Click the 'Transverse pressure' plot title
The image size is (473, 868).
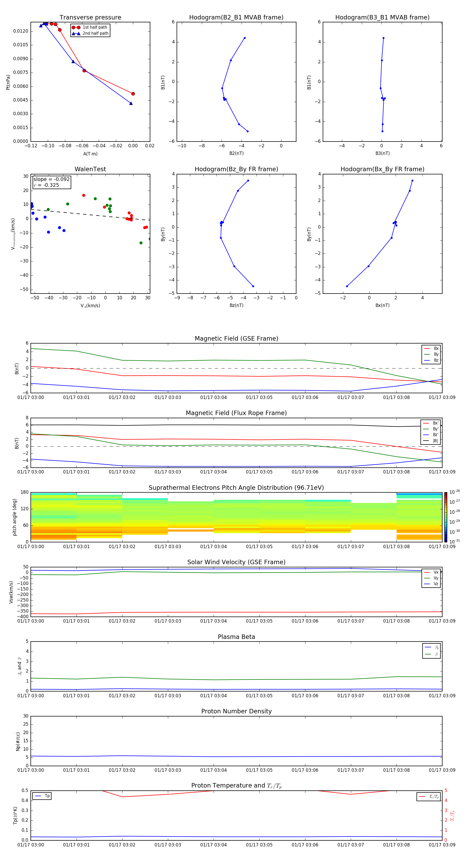90,18
